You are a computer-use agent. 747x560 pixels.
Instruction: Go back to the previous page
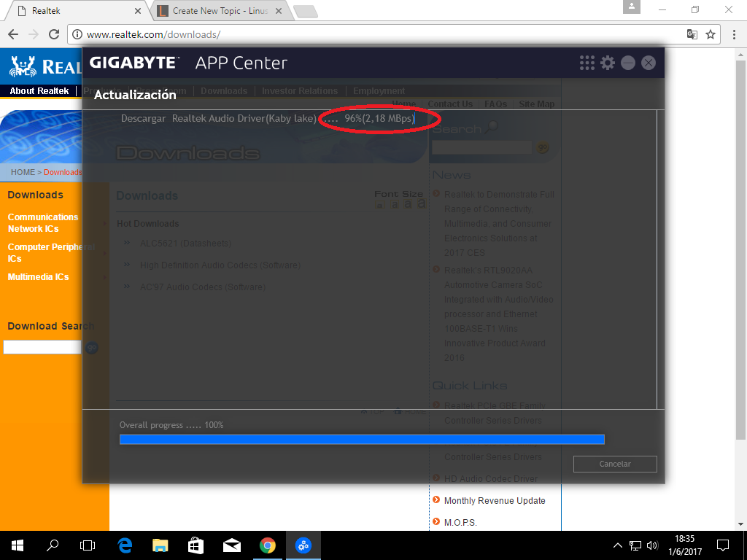(x=13, y=34)
